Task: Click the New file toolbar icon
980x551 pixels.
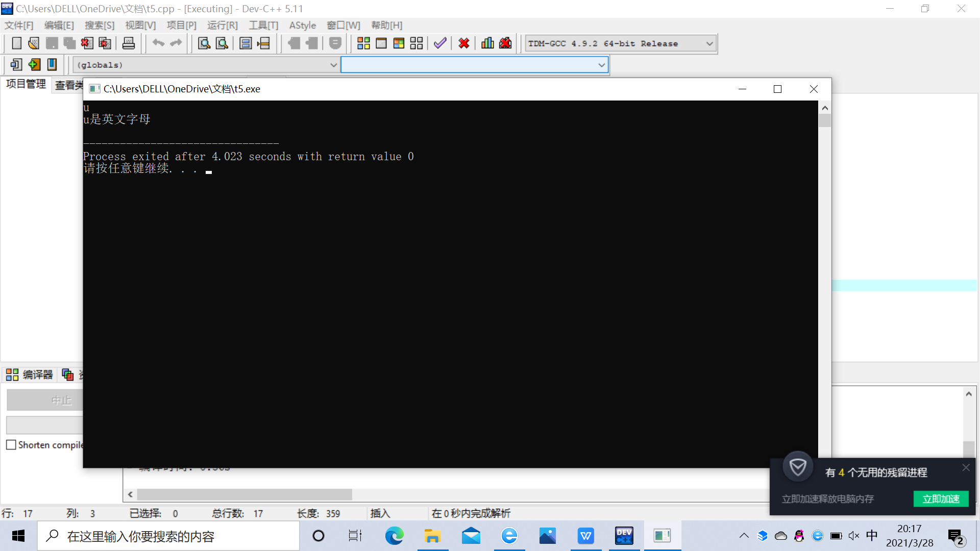Action: point(16,43)
